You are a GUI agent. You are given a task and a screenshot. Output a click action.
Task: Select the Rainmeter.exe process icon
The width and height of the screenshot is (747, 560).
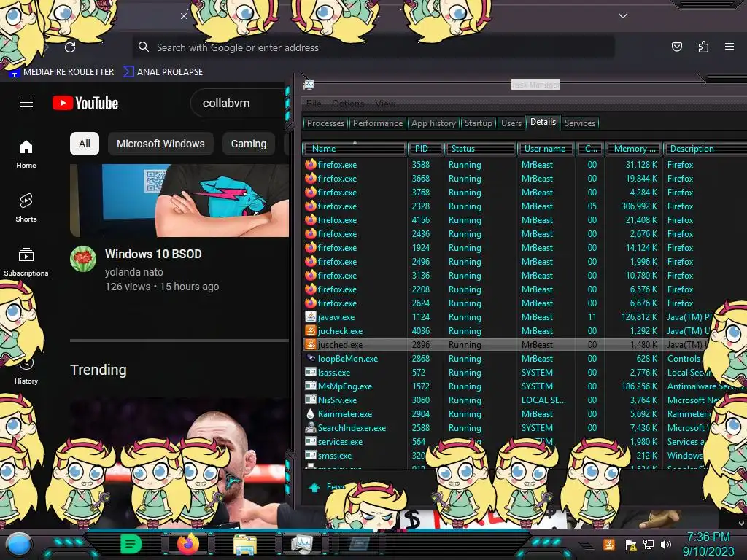click(x=311, y=414)
